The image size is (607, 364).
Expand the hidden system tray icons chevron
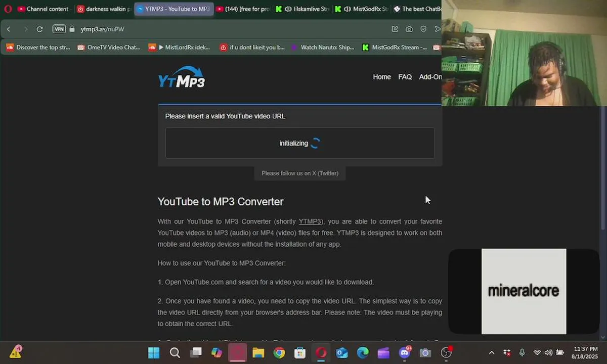(491, 353)
